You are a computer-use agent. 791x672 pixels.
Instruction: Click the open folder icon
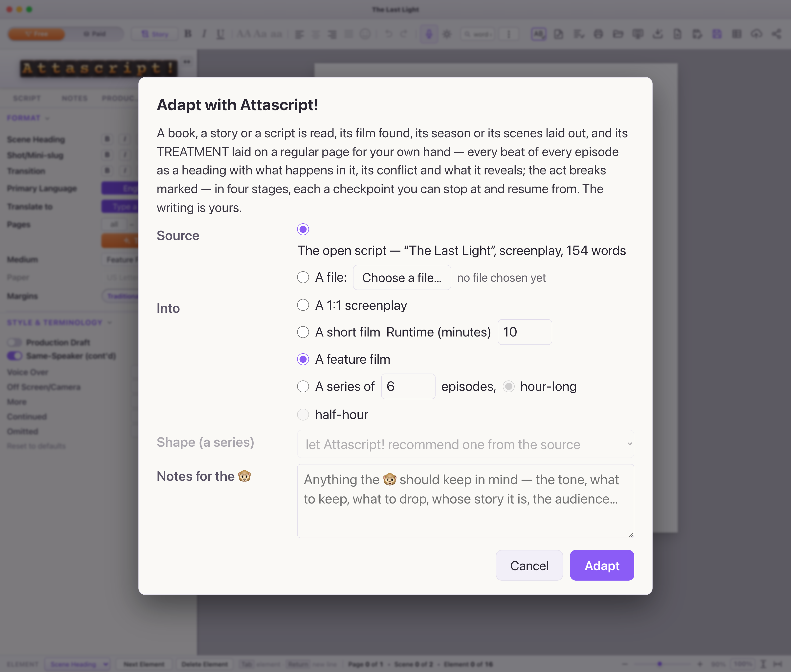(x=618, y=34)
